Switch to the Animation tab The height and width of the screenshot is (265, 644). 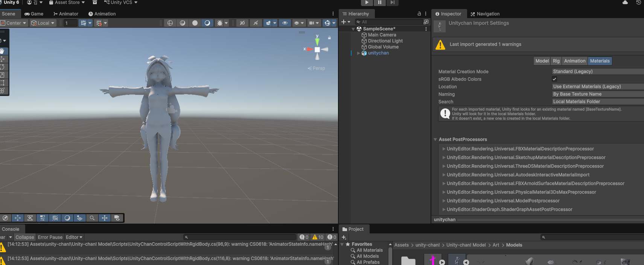102,14
